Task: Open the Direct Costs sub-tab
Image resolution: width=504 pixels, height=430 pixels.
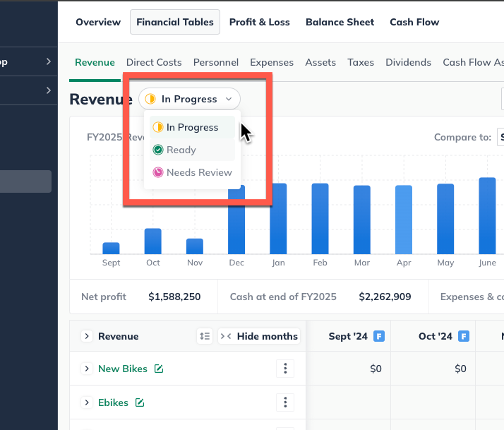Action: 154,62
